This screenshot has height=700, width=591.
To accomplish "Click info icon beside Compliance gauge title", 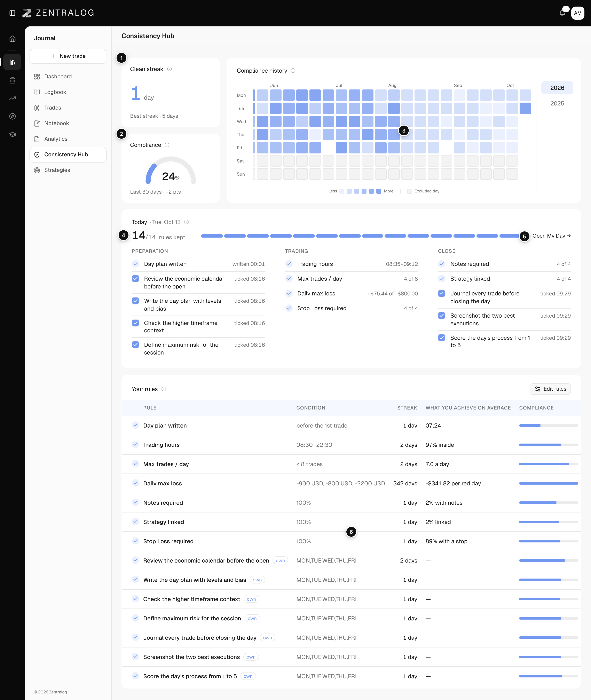I will pyautogui.click(x=167, y=145).
